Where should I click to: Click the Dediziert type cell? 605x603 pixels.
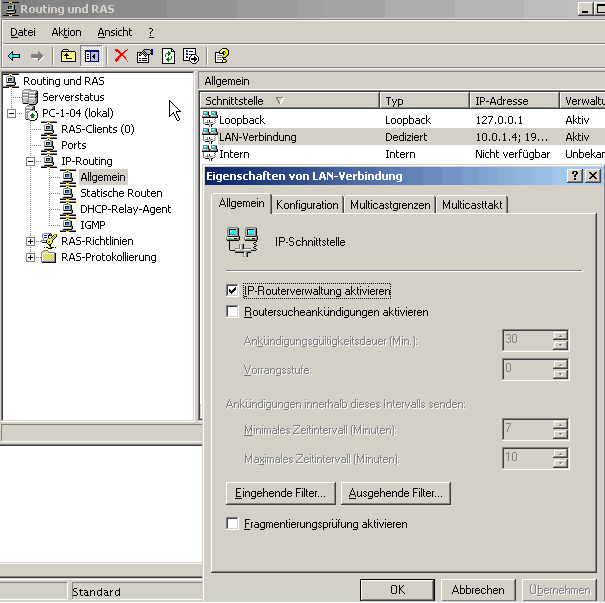pyautogui.click(x=406, y=137)
